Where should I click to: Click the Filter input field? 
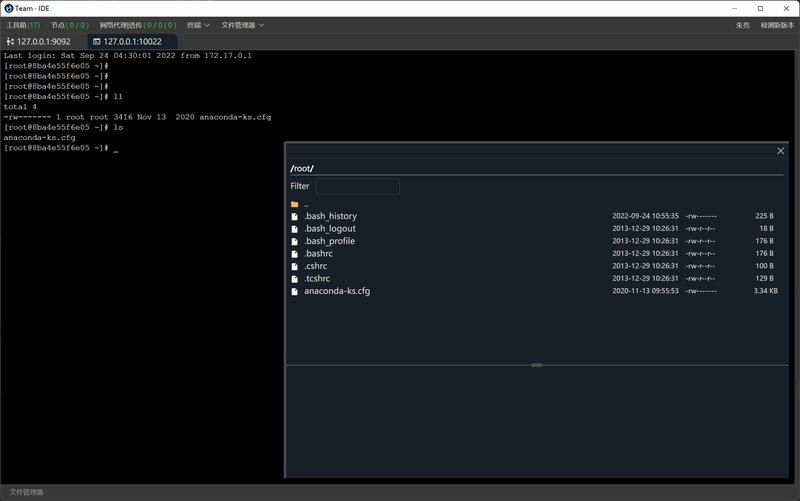coord(357,186)
